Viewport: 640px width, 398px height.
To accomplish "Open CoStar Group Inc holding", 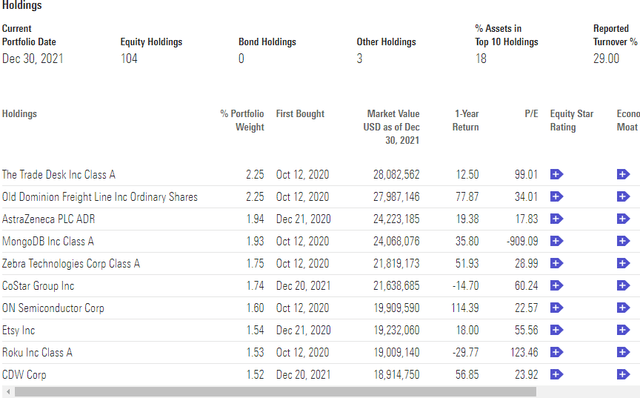I will (x=38, y=286).
